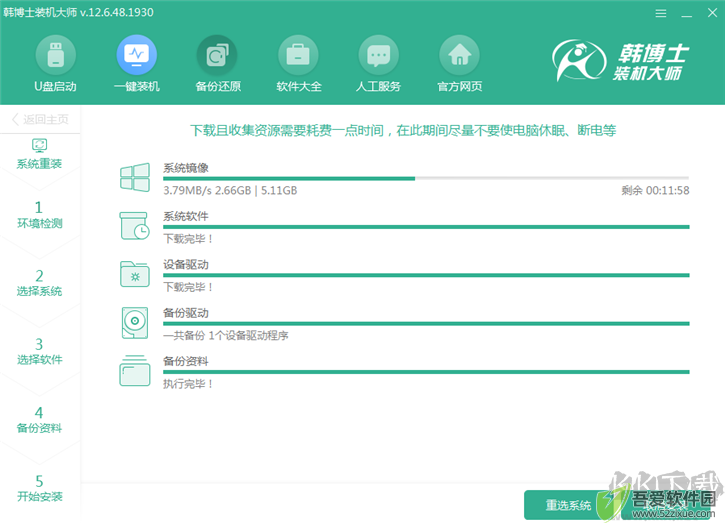Click the 3.79MB/s 2.66GB | 5.11GB status text
725x523 pixels.
(x=230, y=190)
